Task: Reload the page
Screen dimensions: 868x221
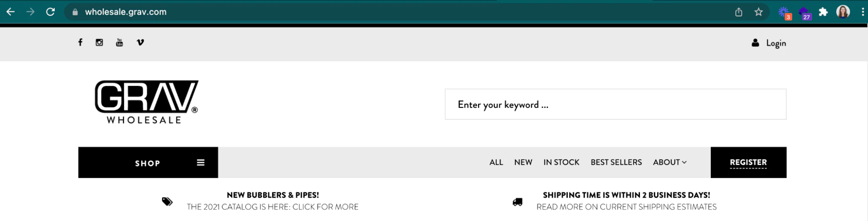Action: 50,12
